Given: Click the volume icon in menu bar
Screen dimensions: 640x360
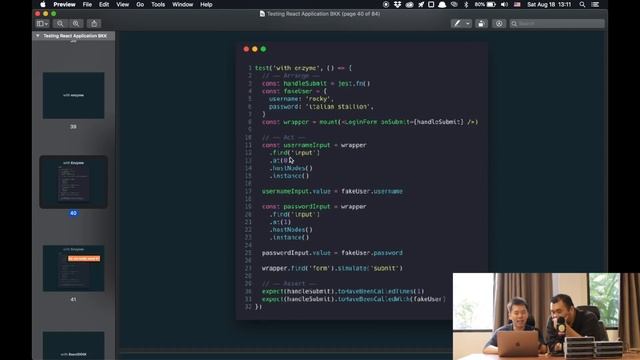Looking at the screenshot, I should click(504, 4).
